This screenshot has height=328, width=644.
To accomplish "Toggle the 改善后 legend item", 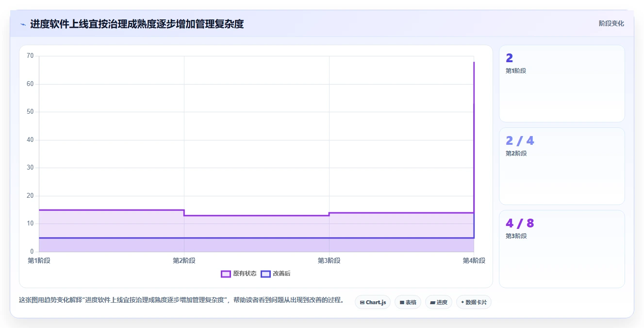I will [276, 274].
